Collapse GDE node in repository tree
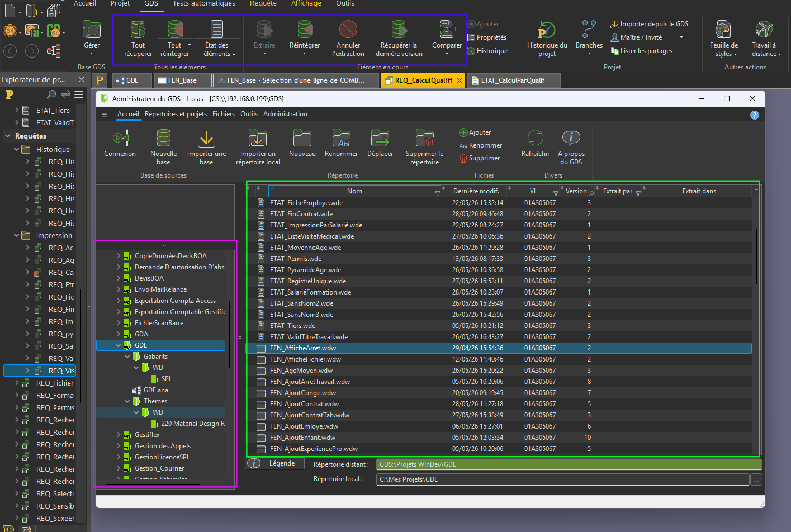 (119, 345)
